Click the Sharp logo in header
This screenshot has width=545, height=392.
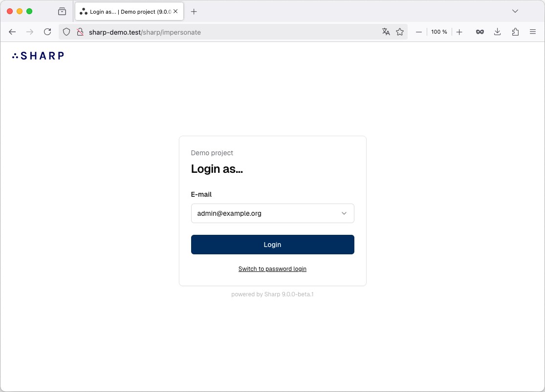pos(38,56)
